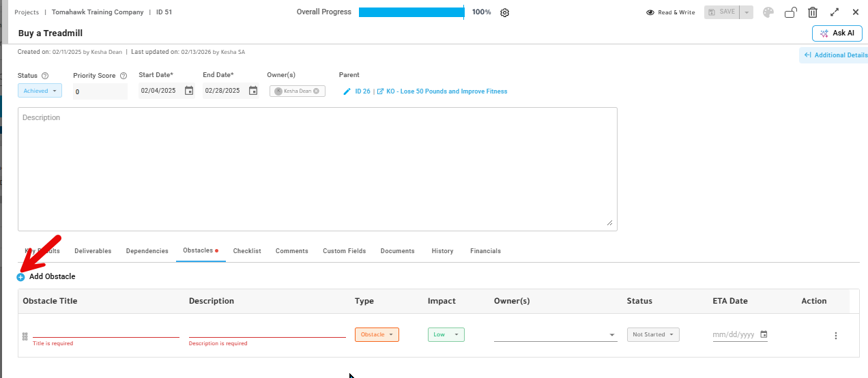Click the 100% progress value
The height and width of the screenshot is (378, 868).
(x=482, y=12)
